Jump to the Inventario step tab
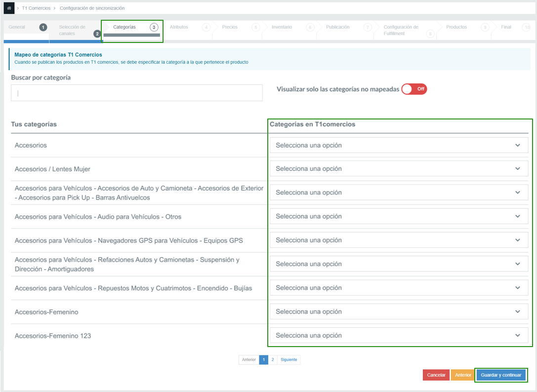Image resolution: width=537 pixels, height=392 pixels. 290,30
